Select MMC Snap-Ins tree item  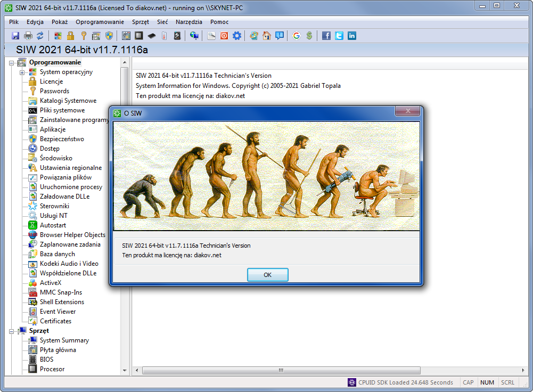(61, 292)
